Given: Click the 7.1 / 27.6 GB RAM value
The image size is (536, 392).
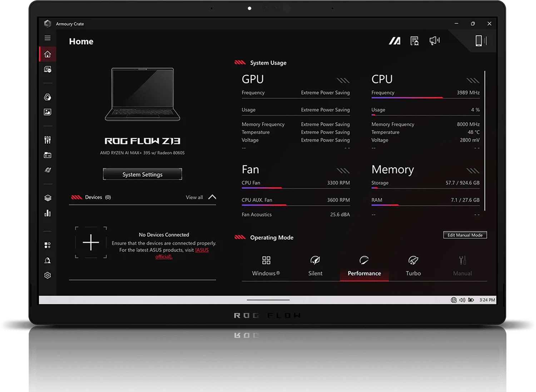Looking at the screenshot, I should 465,200.
